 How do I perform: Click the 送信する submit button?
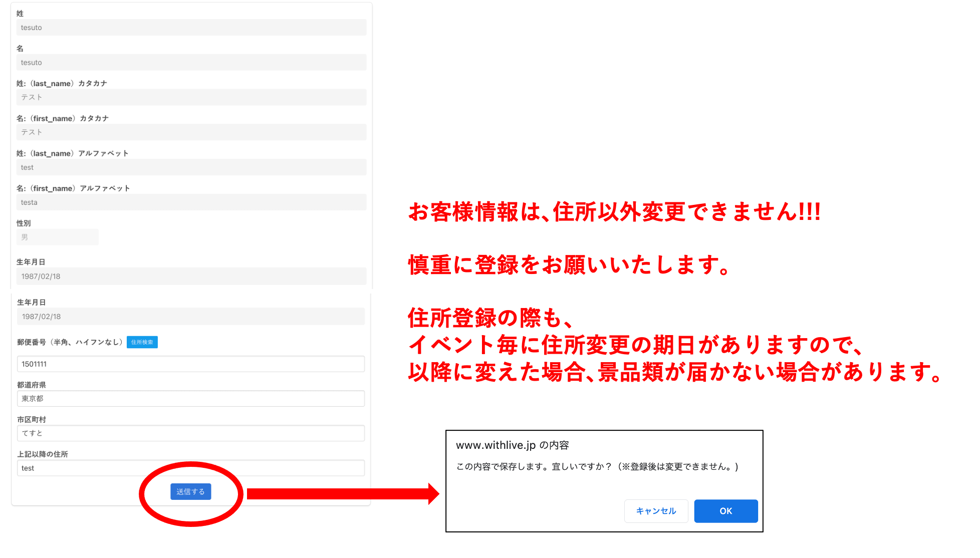point(190,491)
